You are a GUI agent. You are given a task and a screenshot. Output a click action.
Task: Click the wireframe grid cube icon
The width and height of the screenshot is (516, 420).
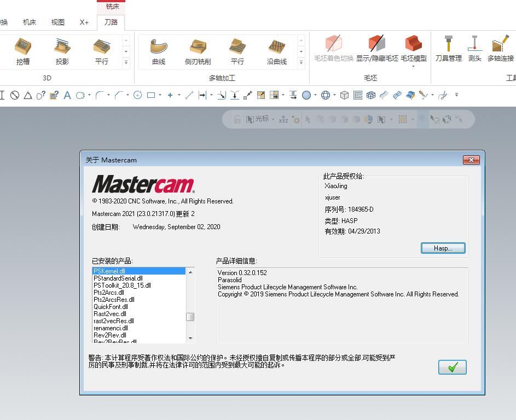click(371, 95)
